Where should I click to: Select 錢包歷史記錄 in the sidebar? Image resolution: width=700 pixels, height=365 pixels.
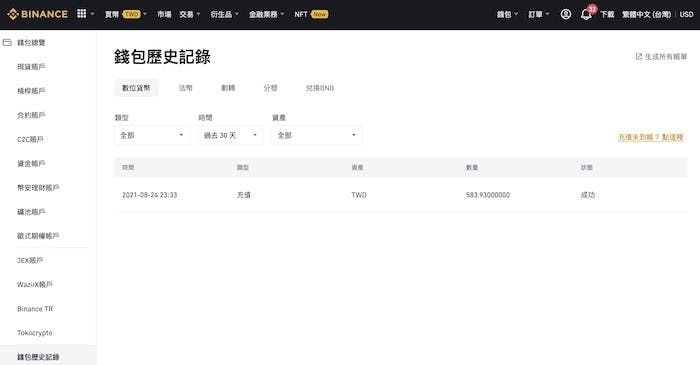pos(38,357)
